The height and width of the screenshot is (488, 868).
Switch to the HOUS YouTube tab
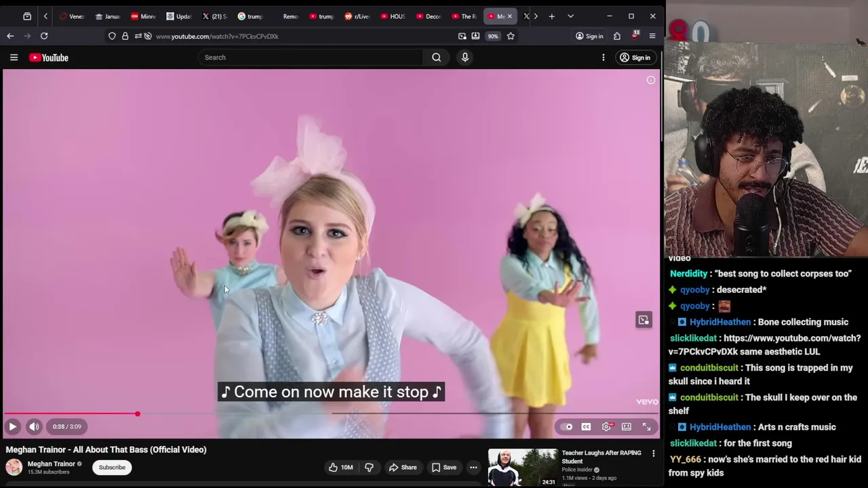(393, 16)
